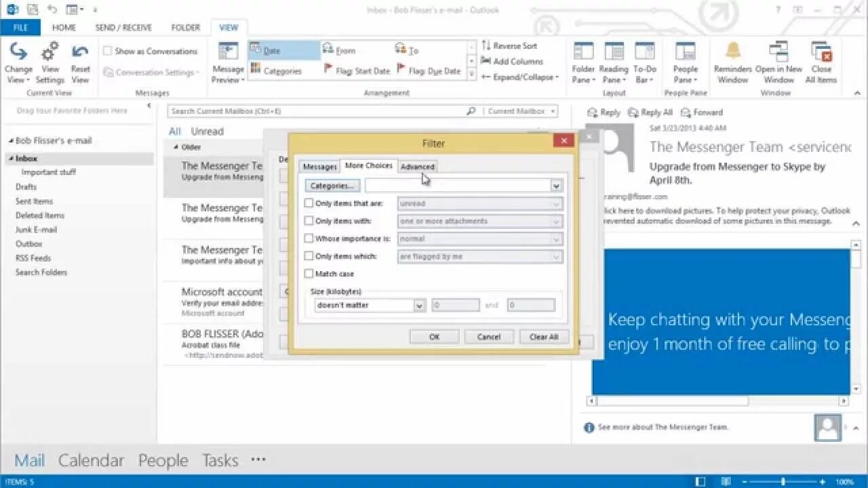This screenshot has height=488, width=868.
Task: Enable 'Whose importance is' checkbox
Action: click(x=309, y=239)
